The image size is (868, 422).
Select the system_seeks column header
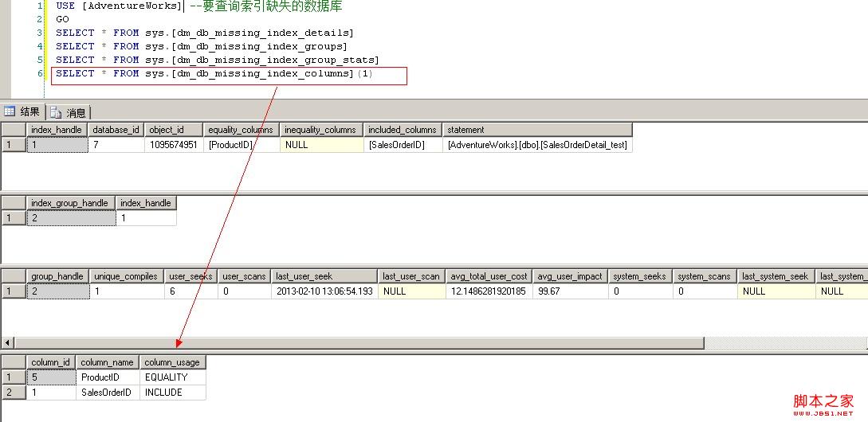(641, 276)
